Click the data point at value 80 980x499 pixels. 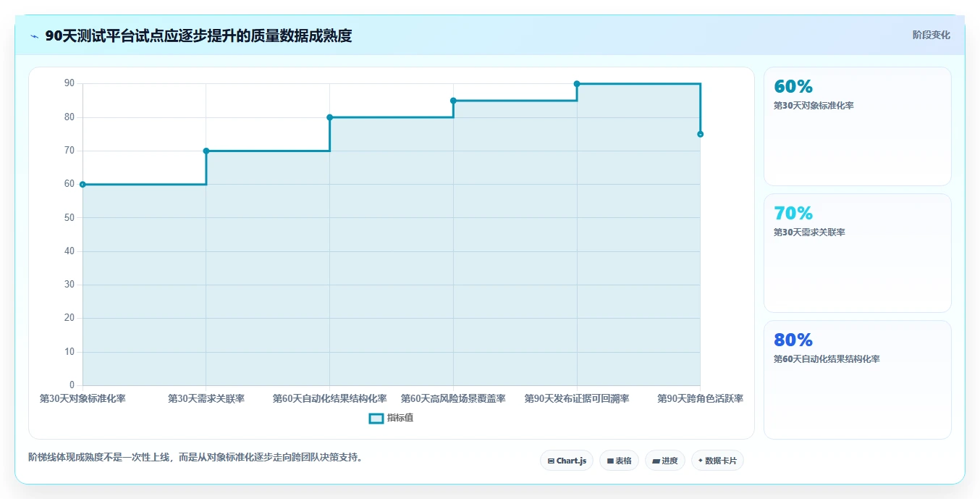coord(329,117)
